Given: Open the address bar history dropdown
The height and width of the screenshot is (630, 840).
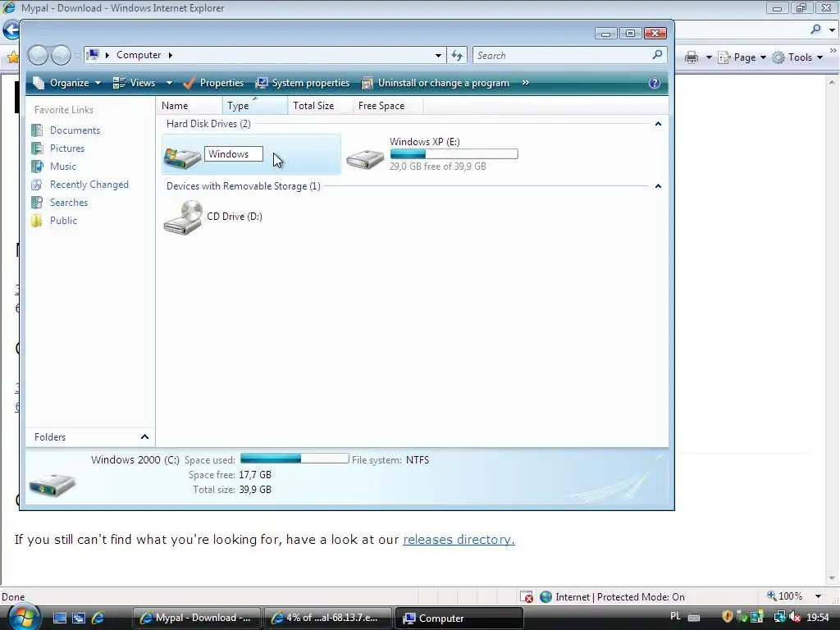Looking at the screenshot, I should [x=438, y=55].
